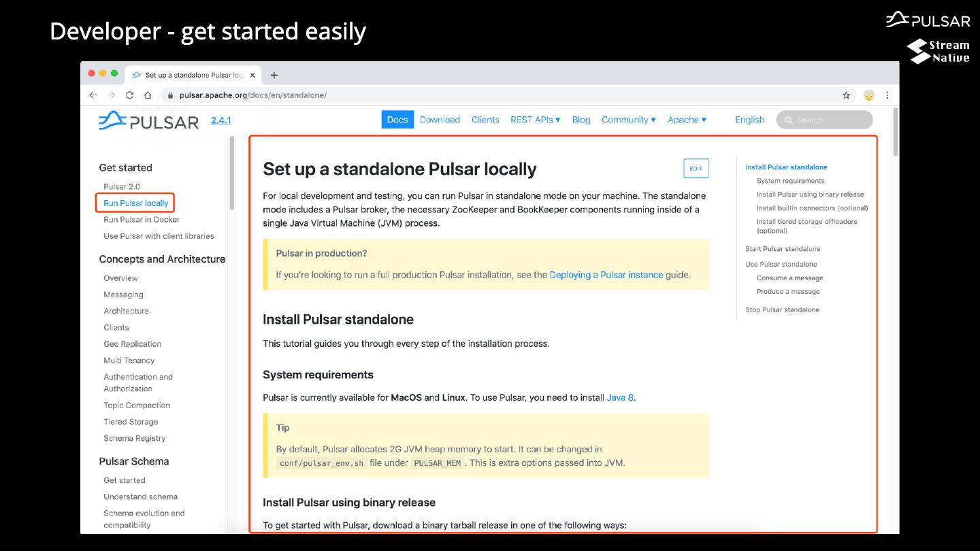Jump to Produce a message in contents

click(x=788, y=292)
